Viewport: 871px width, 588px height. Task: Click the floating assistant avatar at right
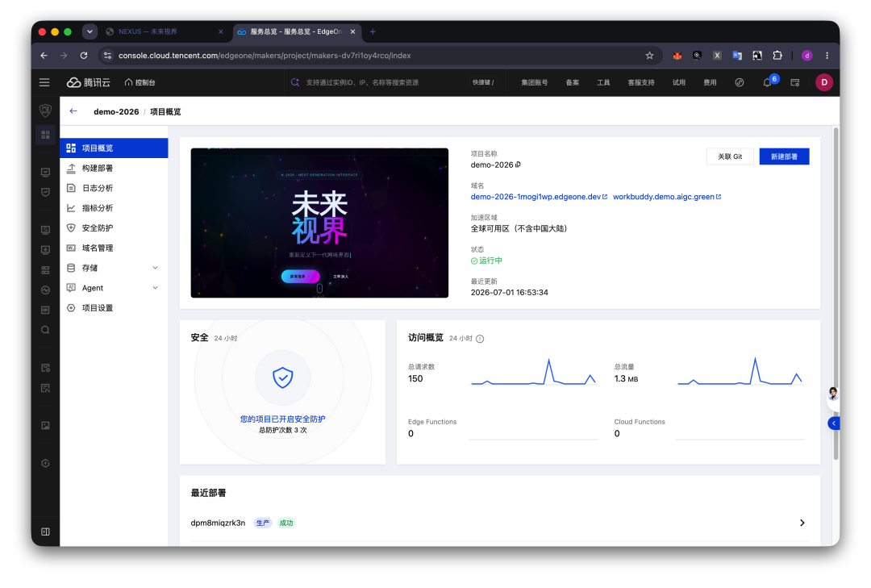833,394
